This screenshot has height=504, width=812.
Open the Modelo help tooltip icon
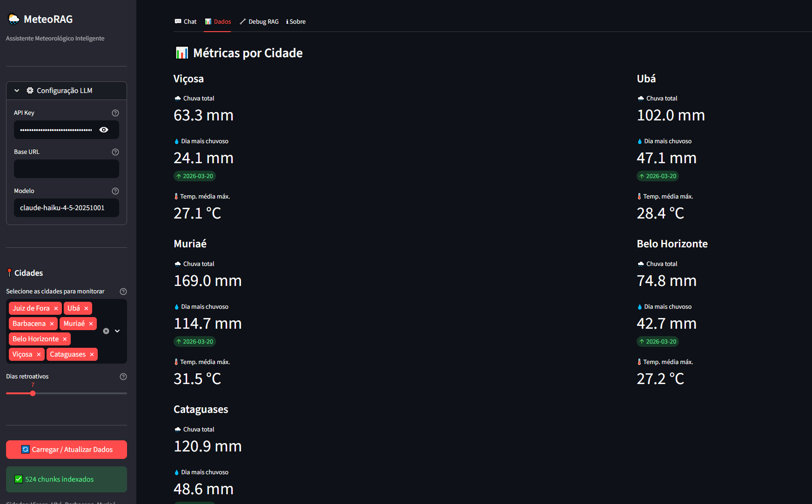[115, 191]
